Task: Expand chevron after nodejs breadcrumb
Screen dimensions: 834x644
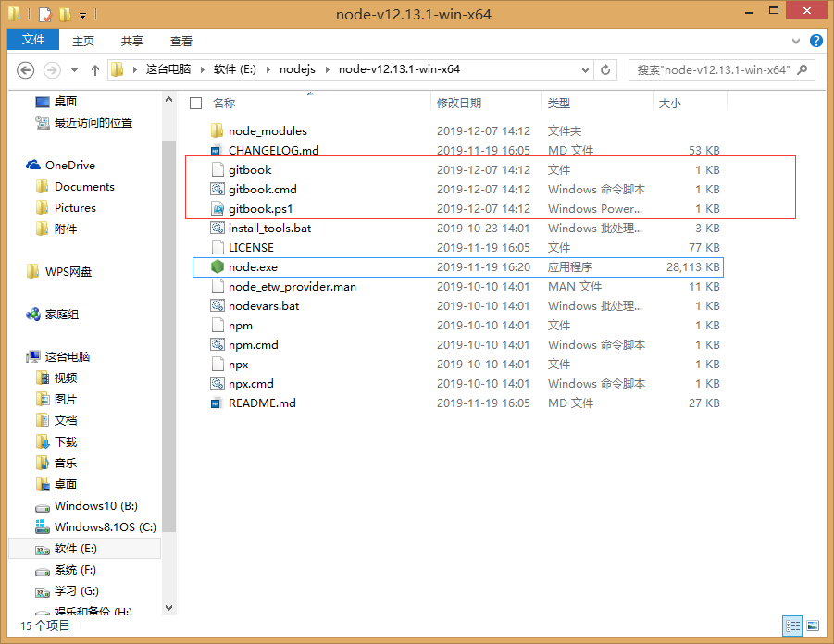Action: 327,69
